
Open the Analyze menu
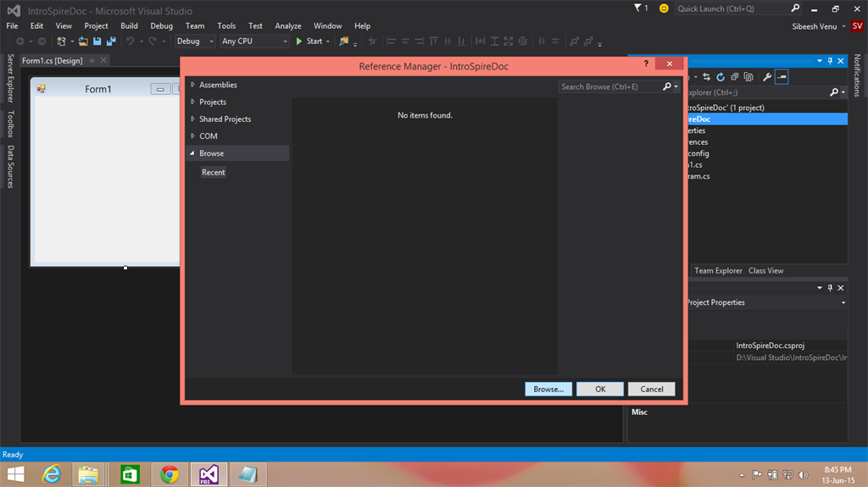(x=288, y=26)
